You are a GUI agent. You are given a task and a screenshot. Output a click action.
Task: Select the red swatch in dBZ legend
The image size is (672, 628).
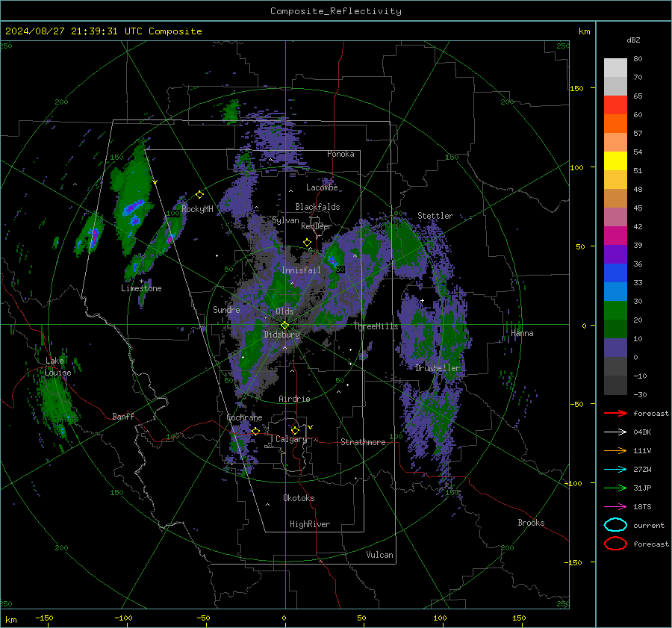615,105
